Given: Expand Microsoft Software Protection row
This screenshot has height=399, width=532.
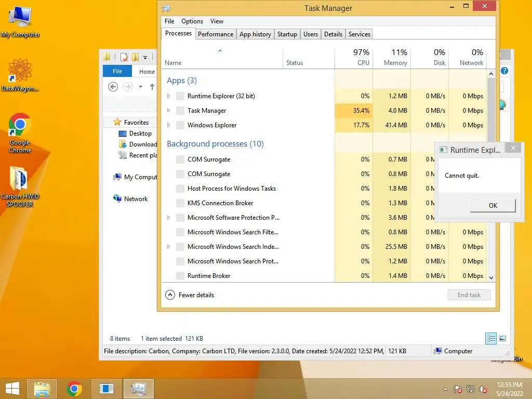Looking at the screenshot, I should (169, 218).
